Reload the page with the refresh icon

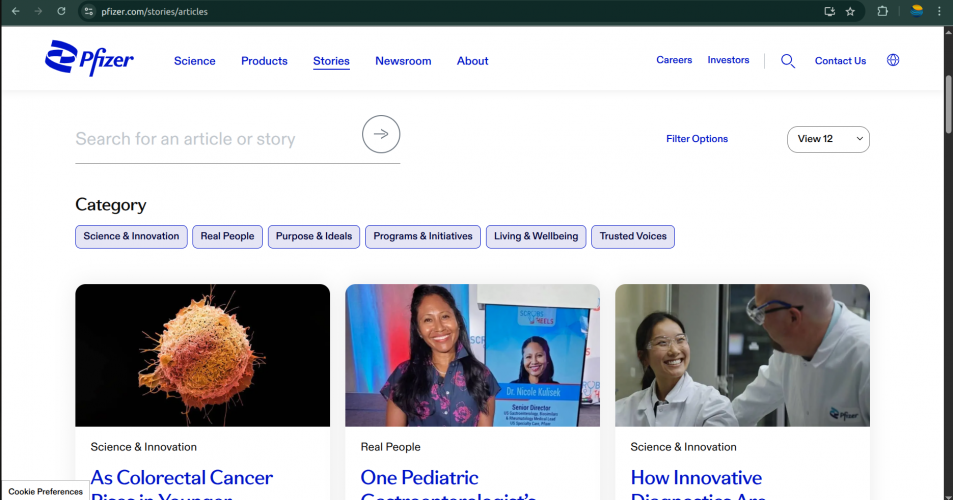61,11
